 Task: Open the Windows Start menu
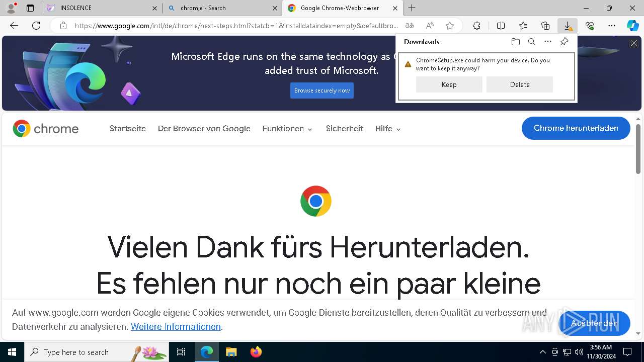(12, 352)
